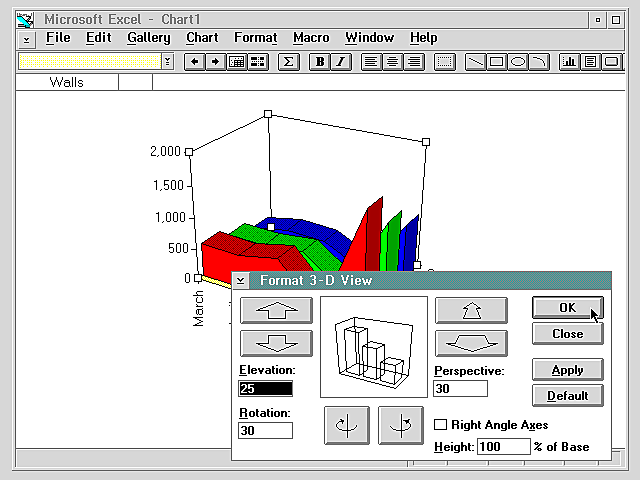Screen dimensions: 640x480
Task: Select the Oval drawing tool
Action: 518,62
